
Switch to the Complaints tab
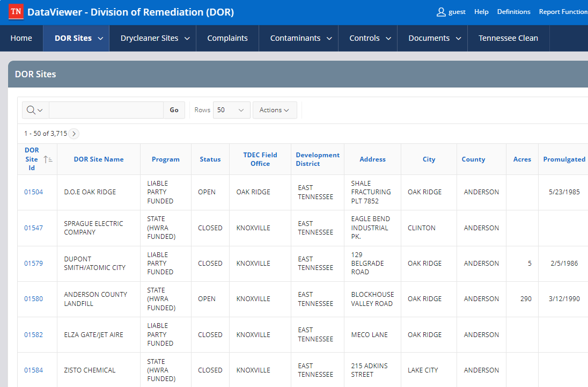pyautogui.click(x=227, y=38)
